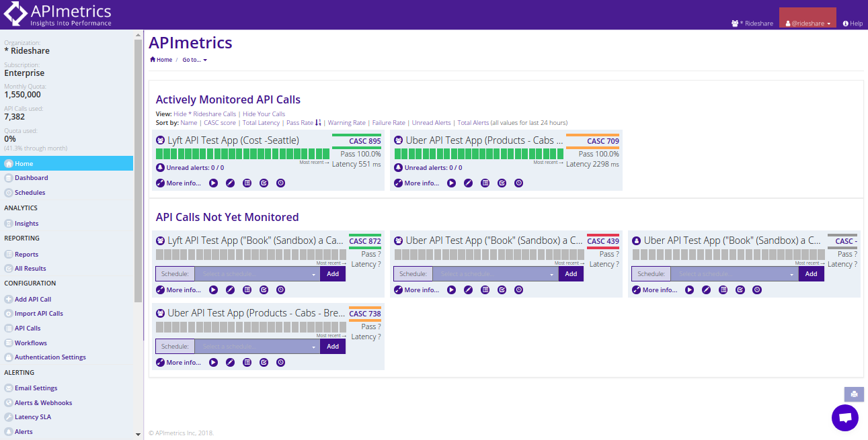
Task: Click checkmark icon on CASC 439 card
Action: (502, 290)
